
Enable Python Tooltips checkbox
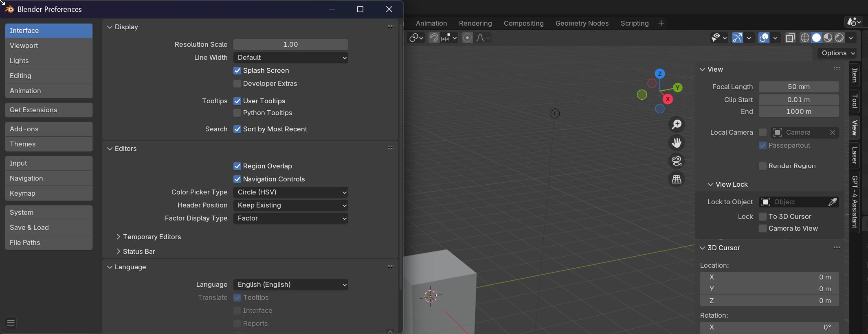click(x=237, y=113)
